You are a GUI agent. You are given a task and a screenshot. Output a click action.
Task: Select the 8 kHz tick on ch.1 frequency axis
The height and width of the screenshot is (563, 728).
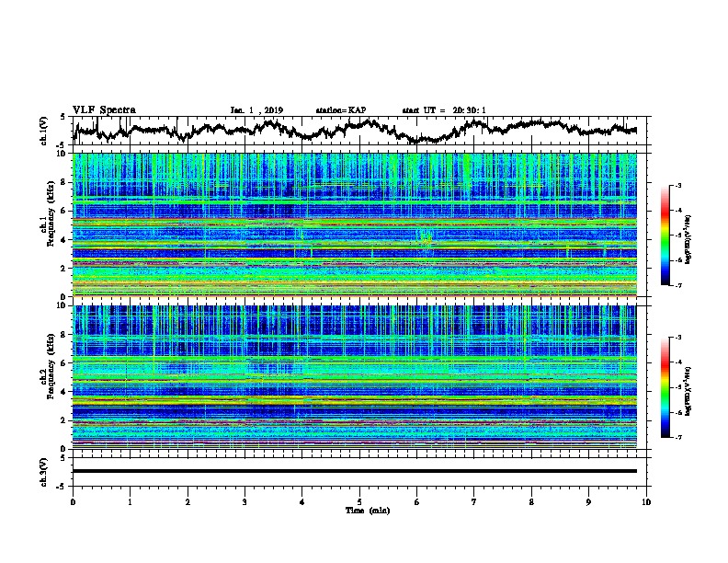point(64,182)
